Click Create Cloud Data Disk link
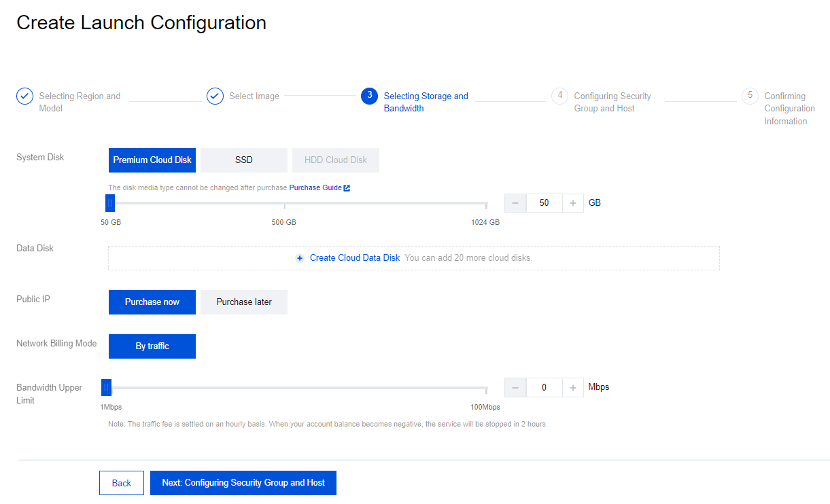This screenshot has width=830, height=504. (355, 258)
